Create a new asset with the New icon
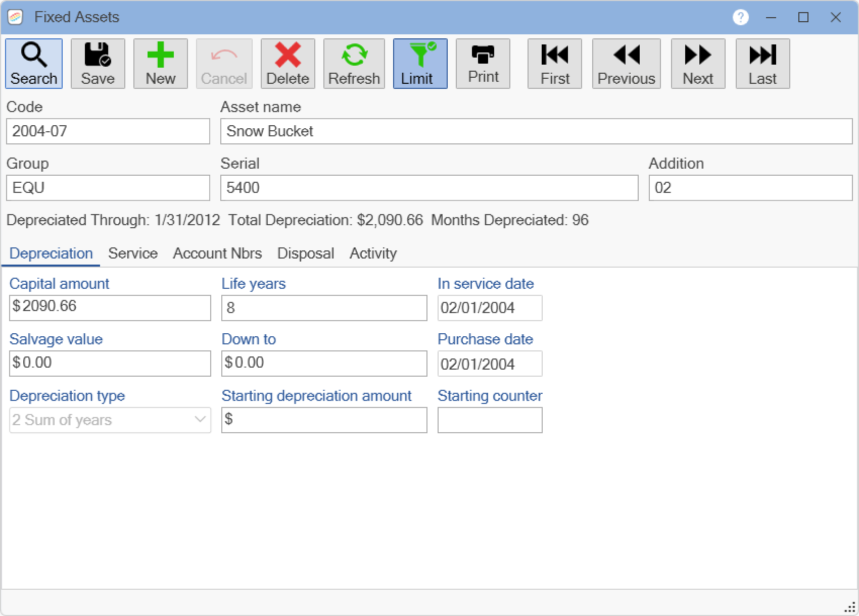The height and width of the screenshot is (616, 859). [160, 63]
